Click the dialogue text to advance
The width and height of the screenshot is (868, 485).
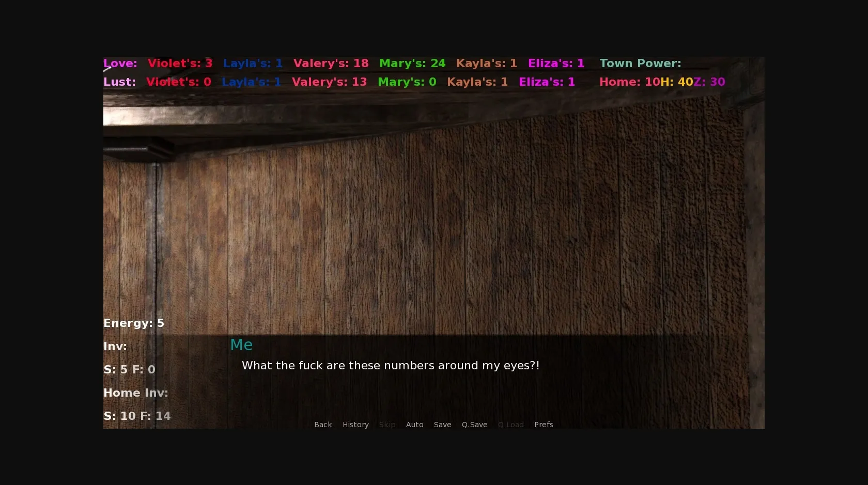pyautogui.click(x=390, y=366)
